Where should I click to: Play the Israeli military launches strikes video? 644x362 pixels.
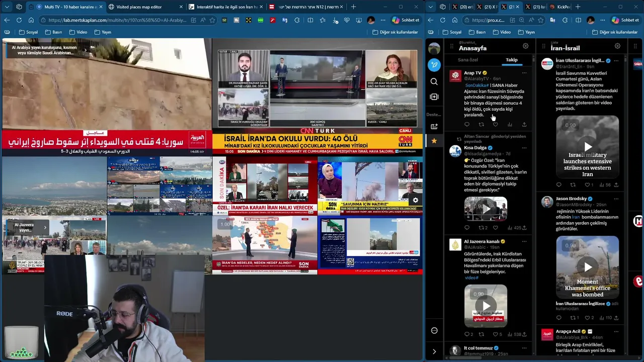[x=588, y=147]
